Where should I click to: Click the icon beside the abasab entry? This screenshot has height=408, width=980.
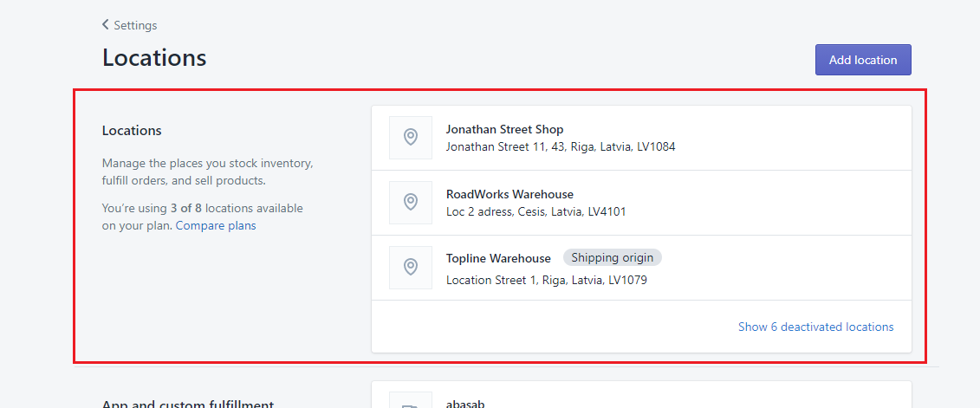[411, 403]
